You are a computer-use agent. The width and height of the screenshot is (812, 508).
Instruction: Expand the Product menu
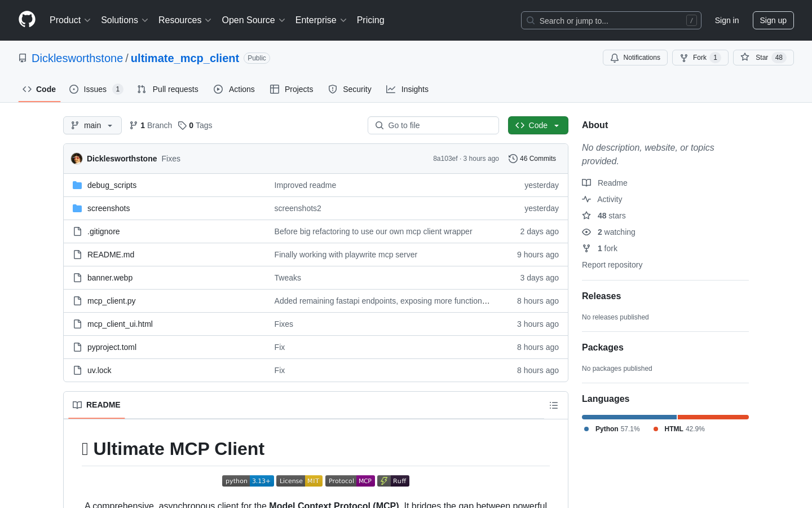click(x=70, y=20)
